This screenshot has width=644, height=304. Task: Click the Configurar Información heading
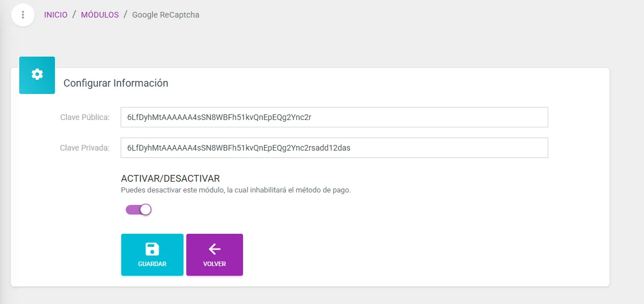click(x=116, y=83)
